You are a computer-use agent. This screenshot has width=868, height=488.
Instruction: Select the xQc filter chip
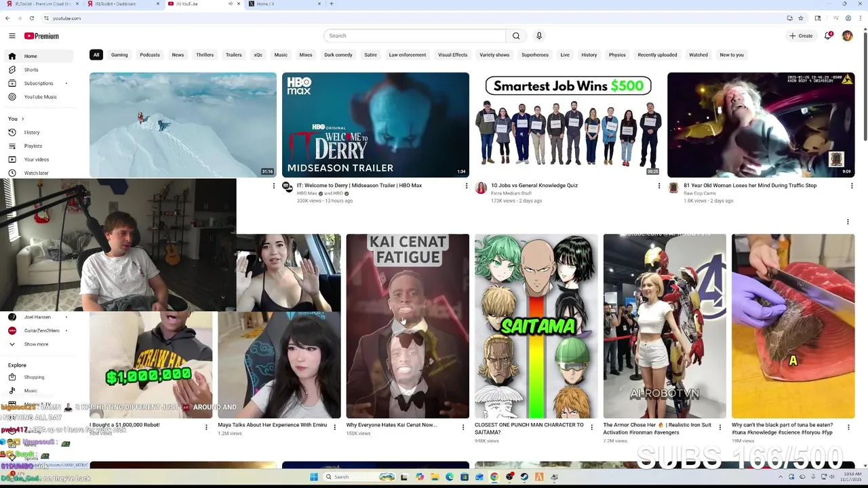pos(258,55)
